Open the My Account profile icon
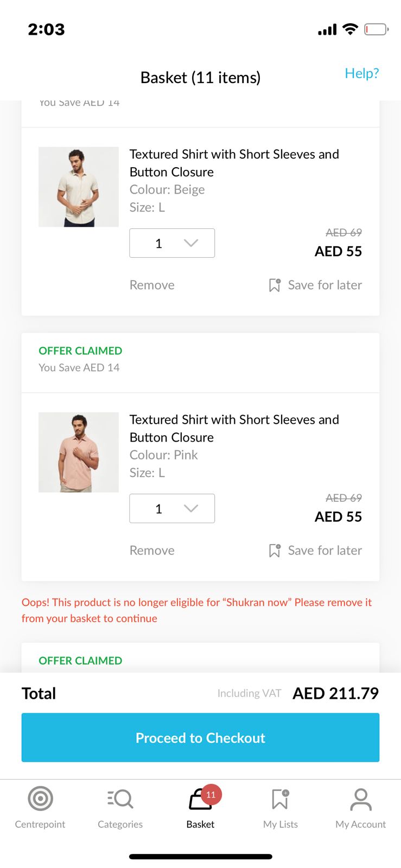Screen dimensions: 401x868 (x=360, y=799)
